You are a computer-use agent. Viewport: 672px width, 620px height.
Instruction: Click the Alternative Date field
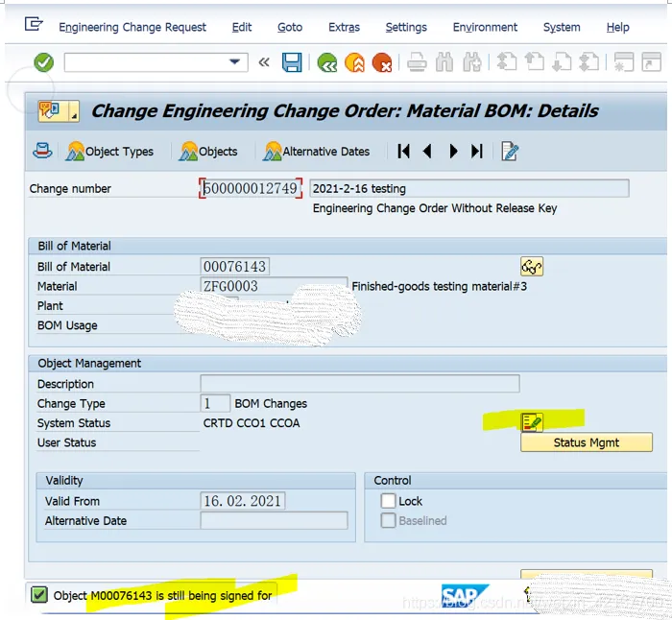pos(274,520)
